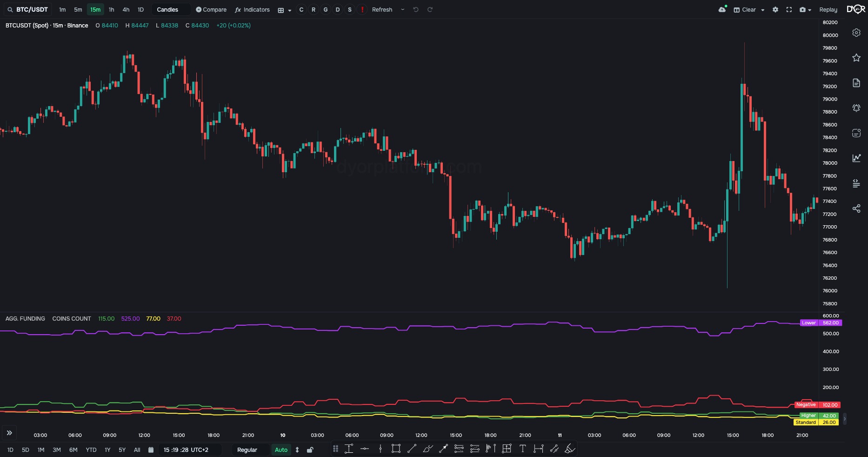The image size is (868, 457).
Task: Click the undo arrow icon
Action: coord(416,9)
